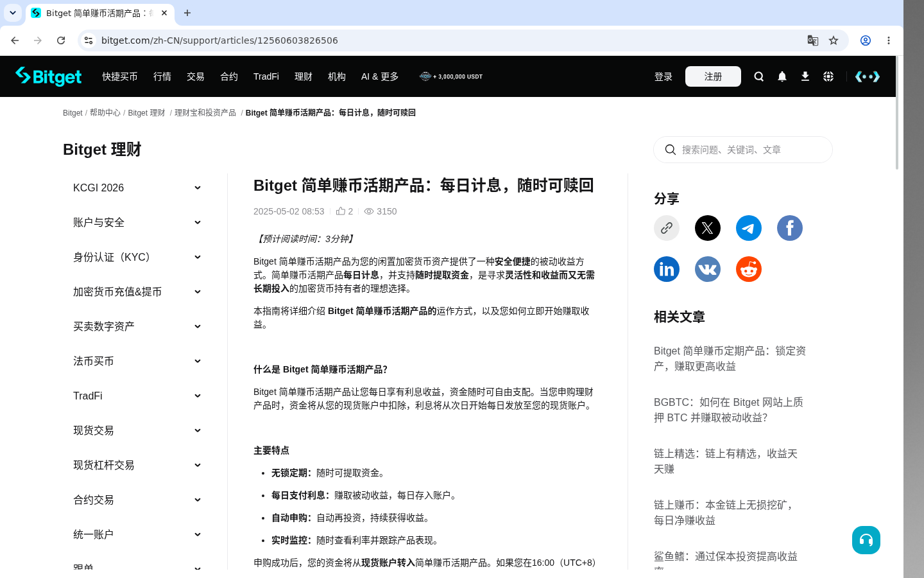Share article on LinkedIn
The image size is (924, 578).
[x=667, y=269]
